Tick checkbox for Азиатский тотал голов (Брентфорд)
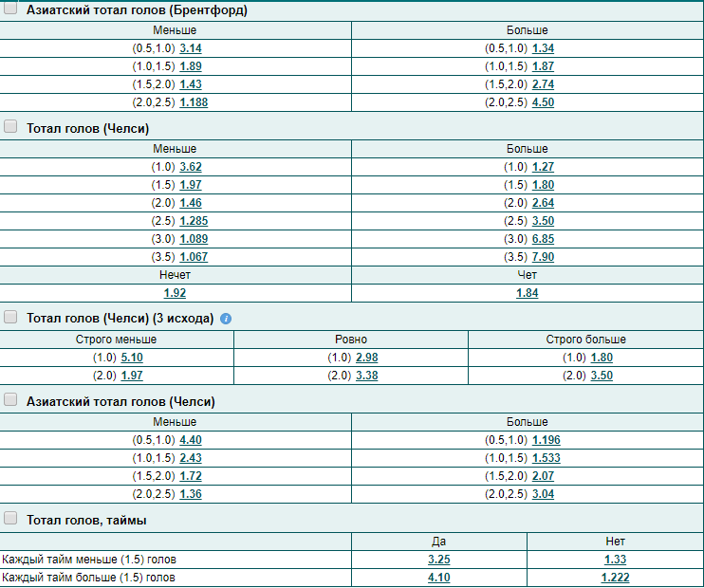704x588 pixels. click(9, 8)
